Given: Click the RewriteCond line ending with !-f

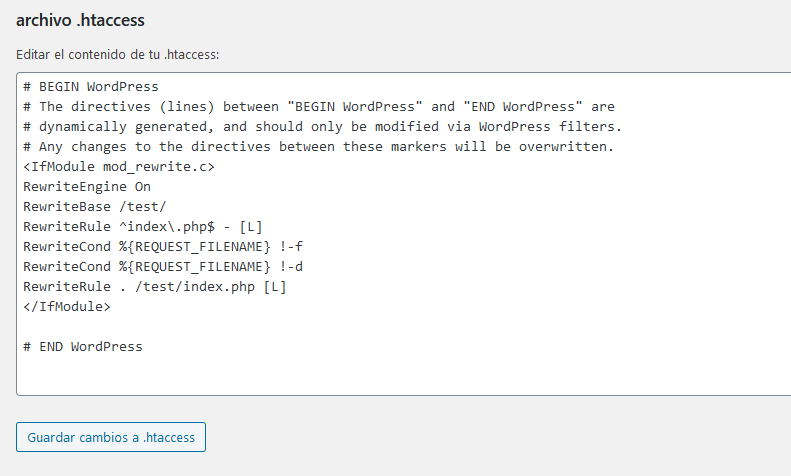Looking at the screenshot, I should pyautogui.click(x=163, y=247).
